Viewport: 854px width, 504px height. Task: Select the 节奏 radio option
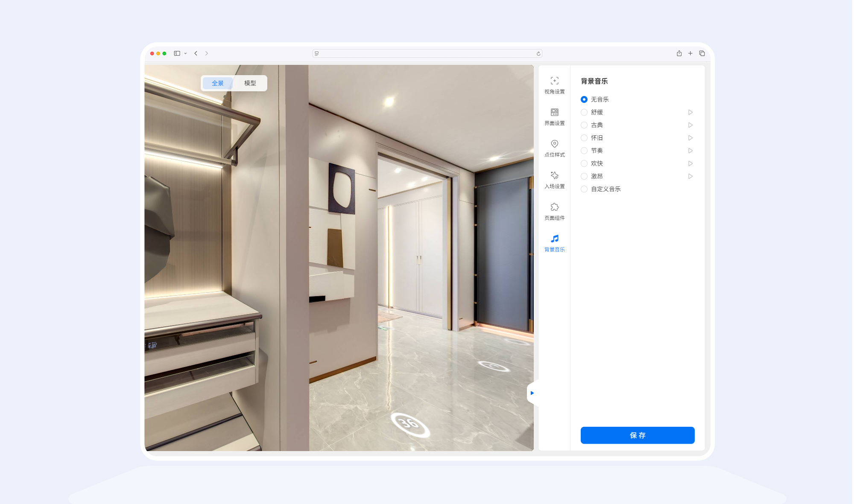(584, 151)
